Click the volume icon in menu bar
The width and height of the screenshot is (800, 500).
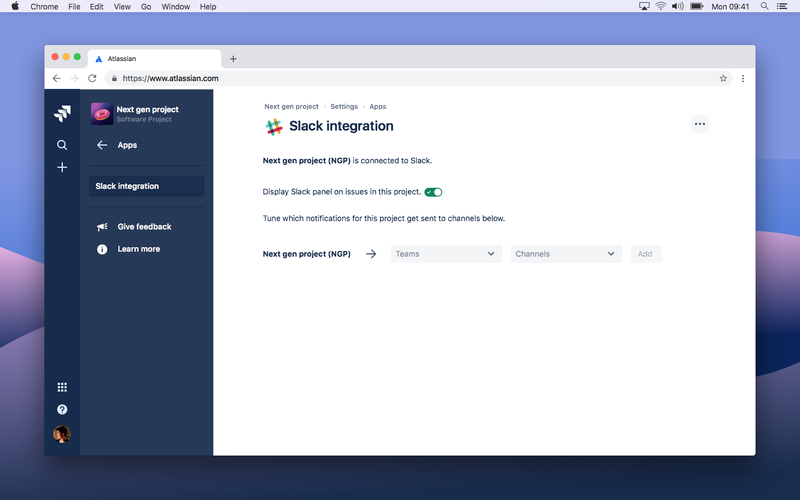(x=678, y=6)
